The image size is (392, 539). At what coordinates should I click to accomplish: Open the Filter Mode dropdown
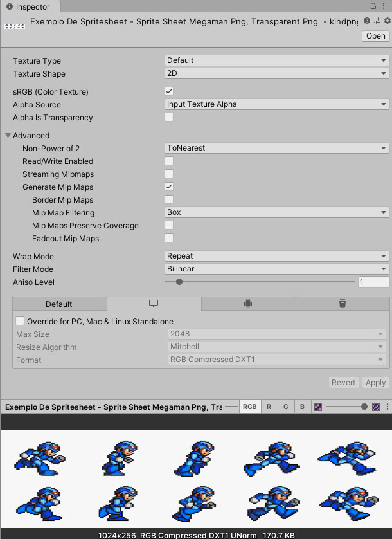tap(277, 269)
